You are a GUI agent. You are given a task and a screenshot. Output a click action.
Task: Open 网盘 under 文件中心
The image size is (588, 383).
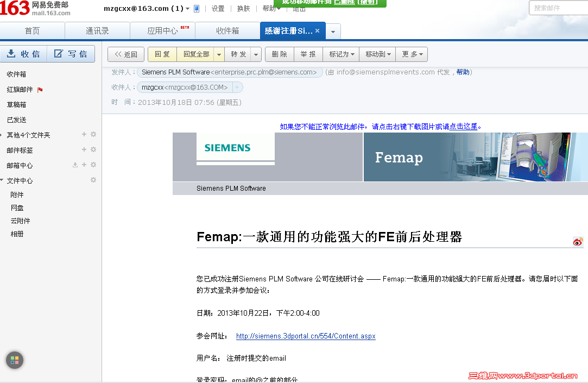pos(17,208)
